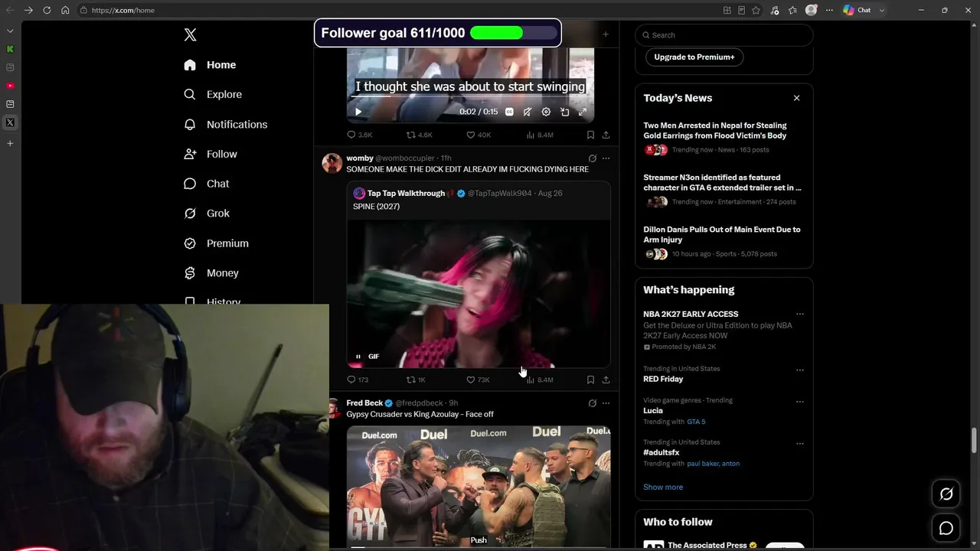
Task: Reply to the top post with 3.6K replies
Action: coord(360,135)
